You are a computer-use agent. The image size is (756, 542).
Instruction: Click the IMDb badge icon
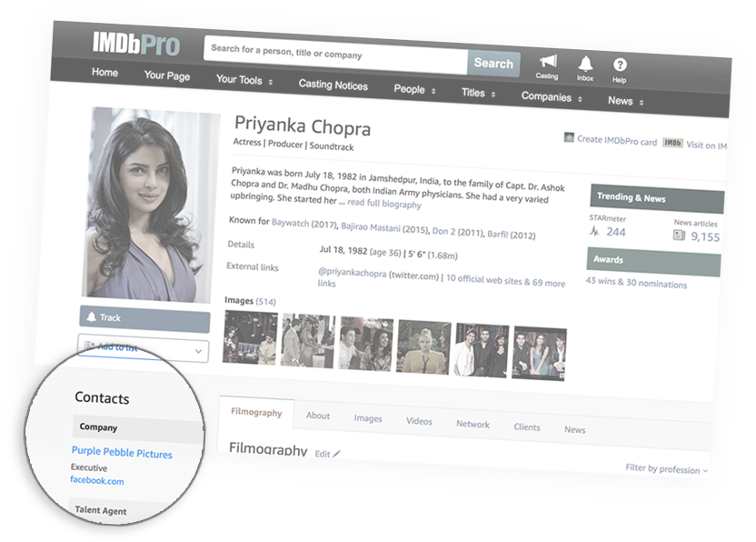click(672, 143)
